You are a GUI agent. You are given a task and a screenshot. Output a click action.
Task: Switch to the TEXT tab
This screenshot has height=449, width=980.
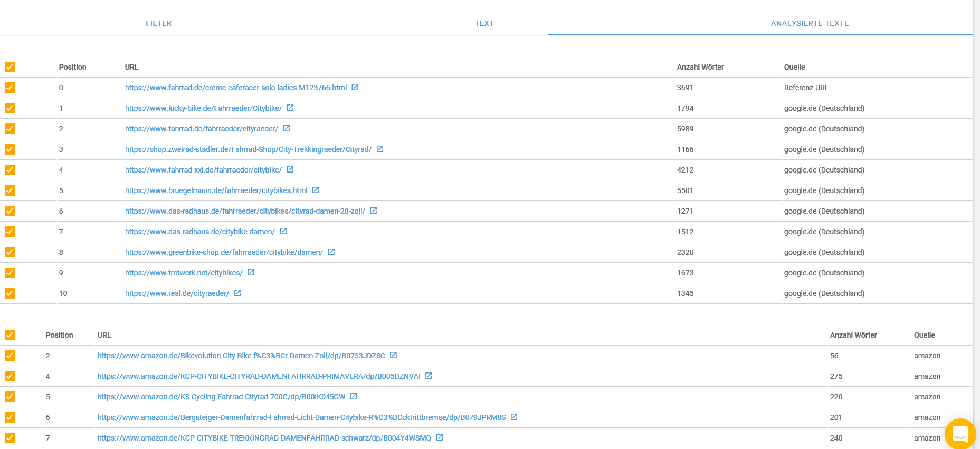click(x=484, y=23)
